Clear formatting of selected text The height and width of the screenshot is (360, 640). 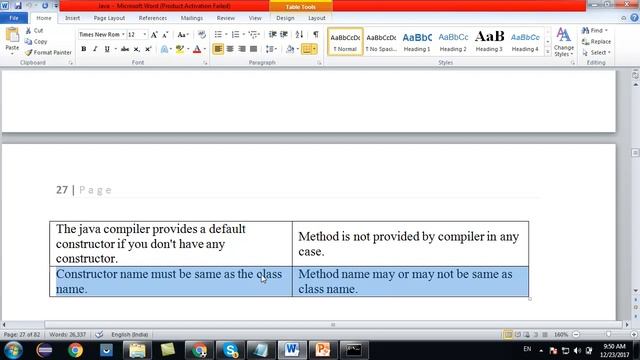[202, 35]
